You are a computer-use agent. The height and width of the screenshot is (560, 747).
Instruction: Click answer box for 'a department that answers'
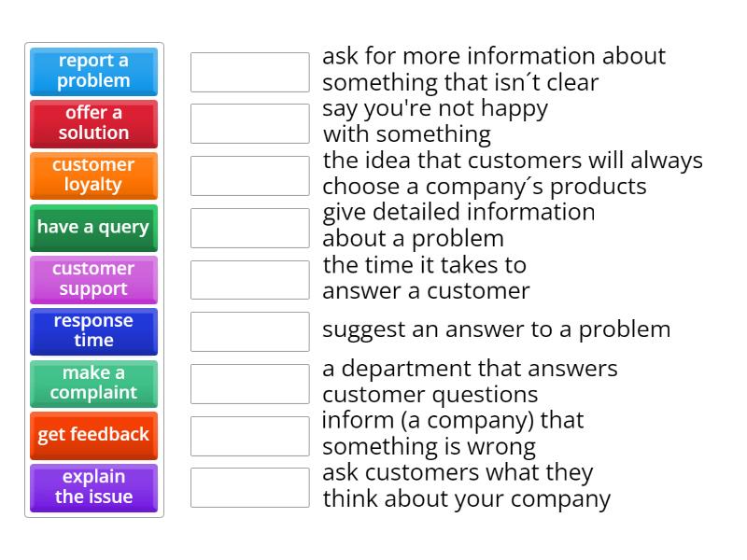point(249,384)
